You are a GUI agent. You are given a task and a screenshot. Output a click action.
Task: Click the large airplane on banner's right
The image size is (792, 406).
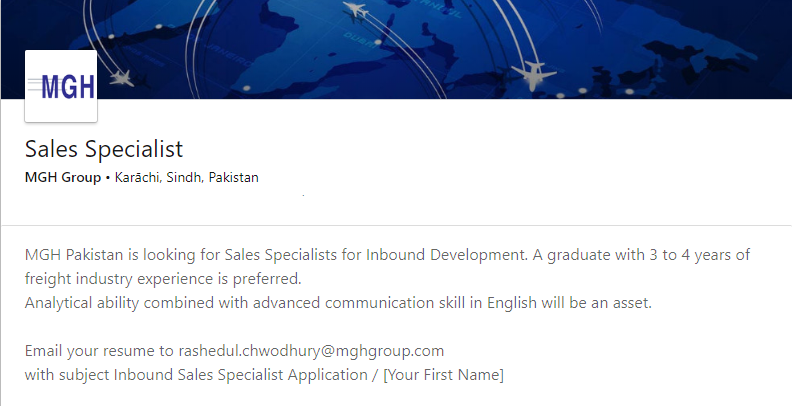point(531,73)
